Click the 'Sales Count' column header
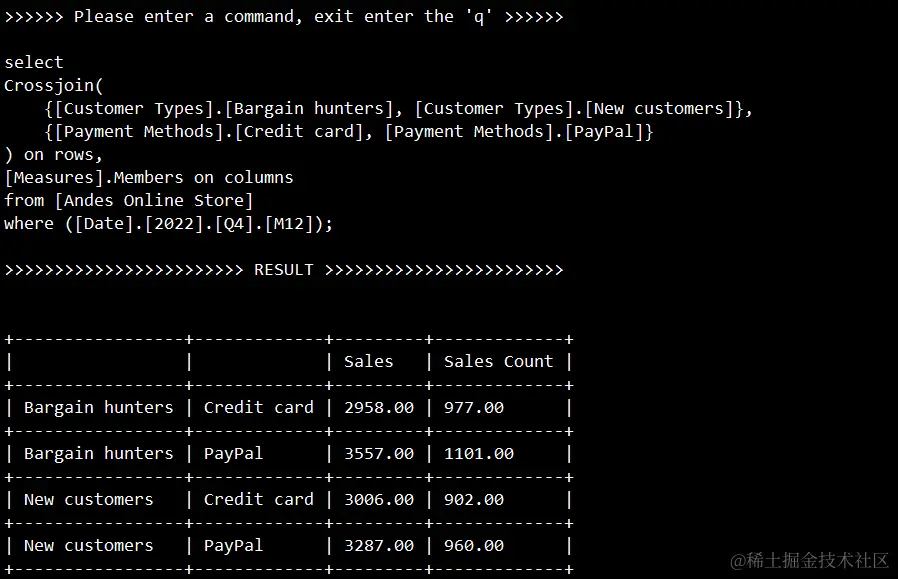The width and height of the screenshot is (898, 579). 498,361
